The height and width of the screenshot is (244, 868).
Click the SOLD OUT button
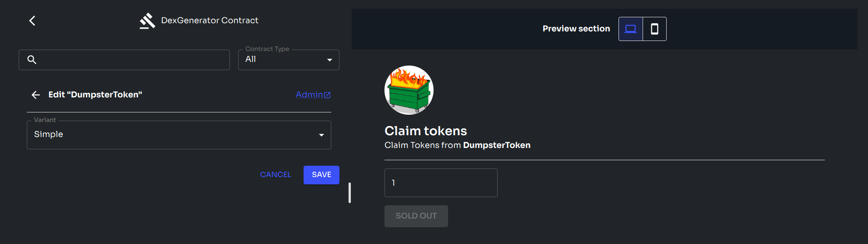(x=416, y=216)
